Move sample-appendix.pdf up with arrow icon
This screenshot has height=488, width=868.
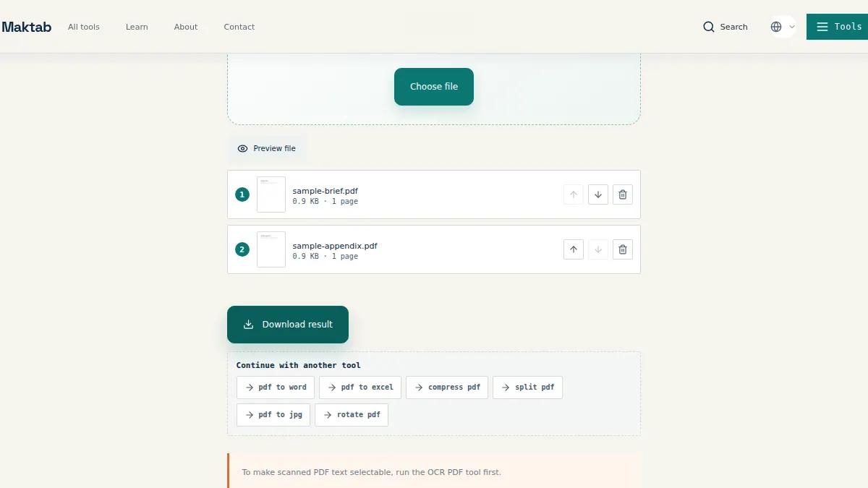tap(574, 249)
